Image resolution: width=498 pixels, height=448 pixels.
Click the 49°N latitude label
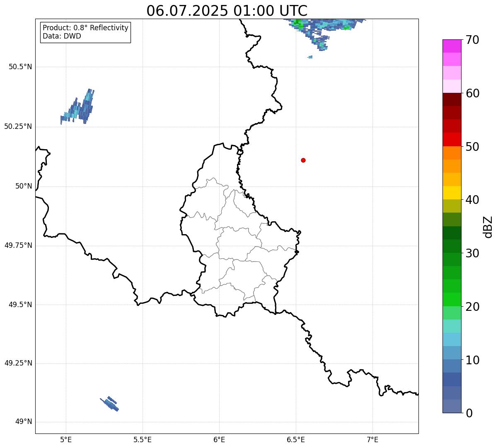pos(24,421)
